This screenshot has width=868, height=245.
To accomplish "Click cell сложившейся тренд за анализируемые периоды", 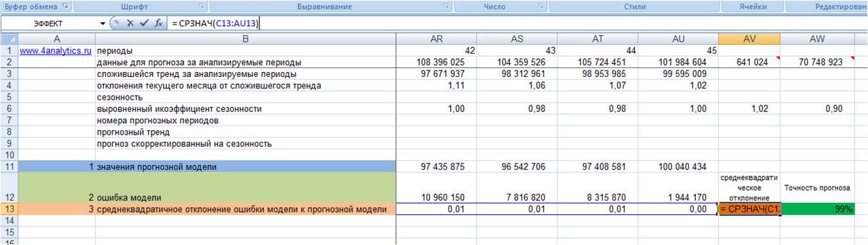I will (245, 74).
